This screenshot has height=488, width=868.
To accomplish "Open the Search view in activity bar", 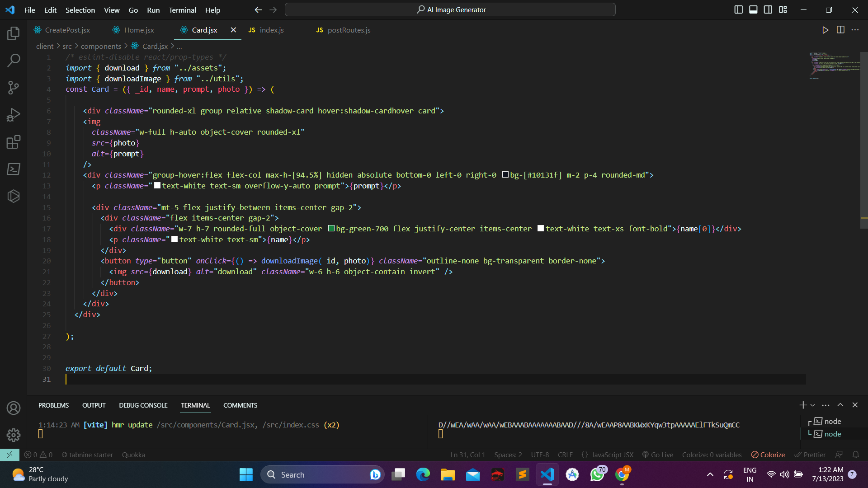I will 14,60.
